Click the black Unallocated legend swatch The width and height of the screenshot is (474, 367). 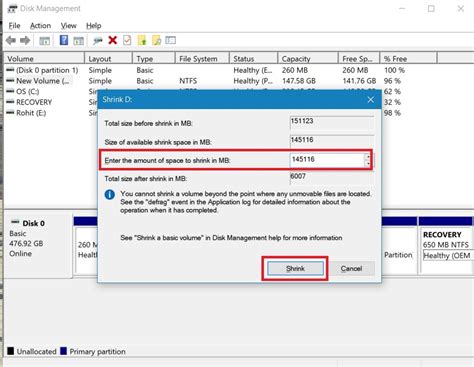[11, 351]
